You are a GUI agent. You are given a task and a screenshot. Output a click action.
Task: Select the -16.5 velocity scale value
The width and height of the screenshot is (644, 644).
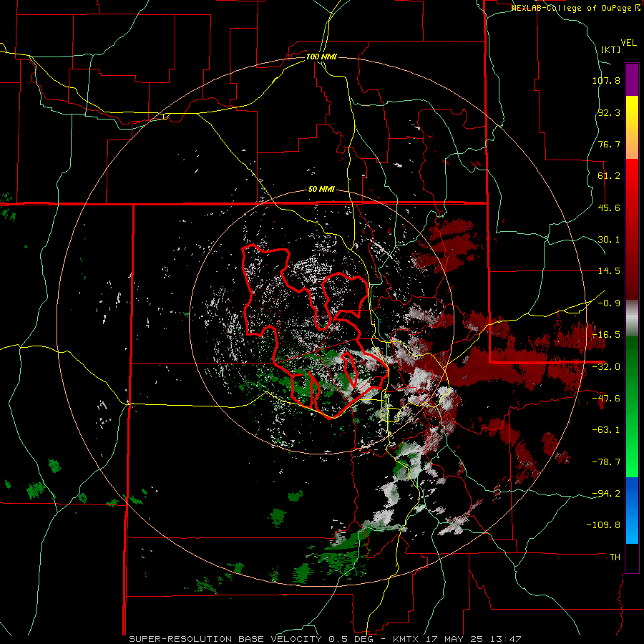[x=606, y=335]
